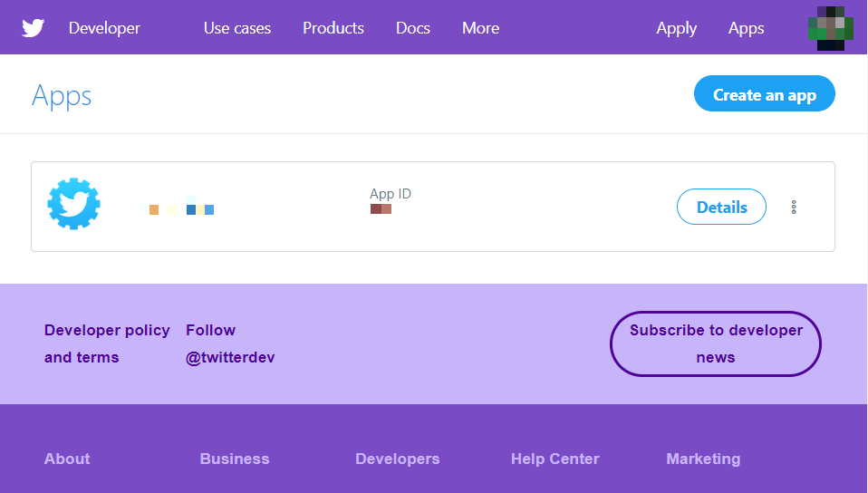This screenshot has width=868, height=493.
Task: Subscribe to developer news
Action: pyautogui.click(x=716, y=343)
